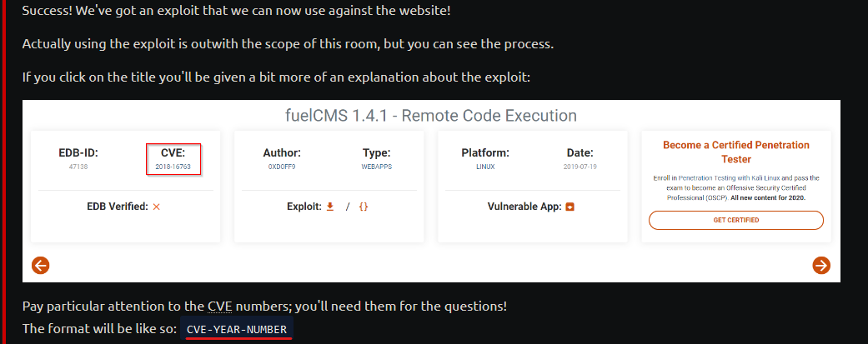Click the GET CERTIFIED button
The width and height of the screenshot is (868, 344).
pyautogui.click(x=735, y=220)
